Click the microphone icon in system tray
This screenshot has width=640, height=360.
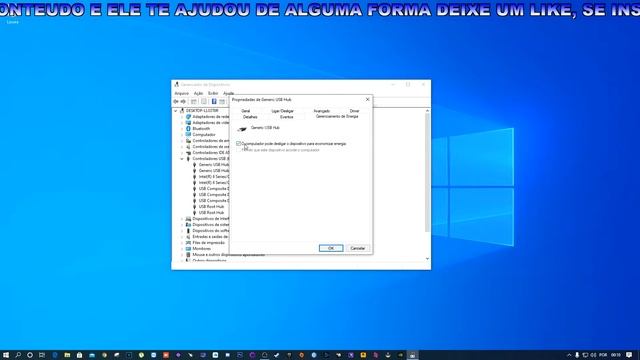577,355
